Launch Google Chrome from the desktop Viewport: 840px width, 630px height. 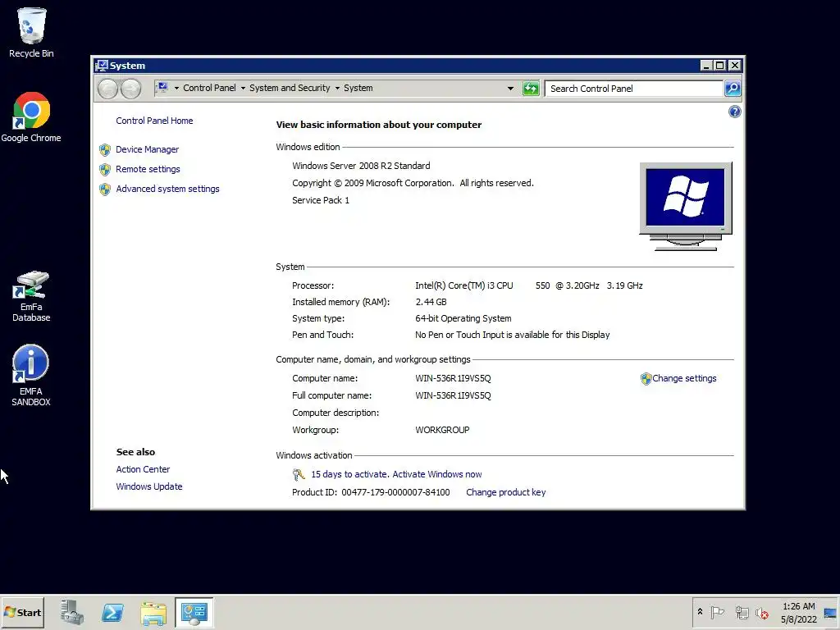(31, 117)
